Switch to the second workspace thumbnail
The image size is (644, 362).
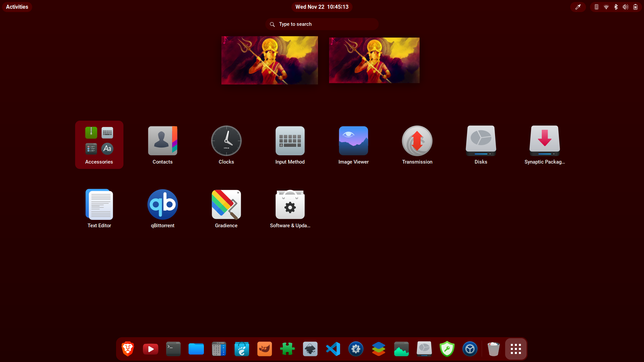point(374,60)
